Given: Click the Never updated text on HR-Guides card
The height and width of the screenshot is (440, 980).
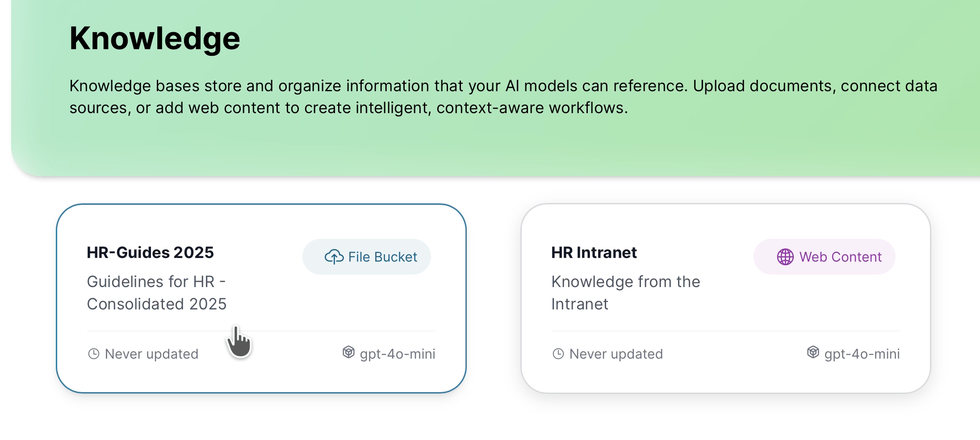Looking at the screenshot, I should pos(151,354).
